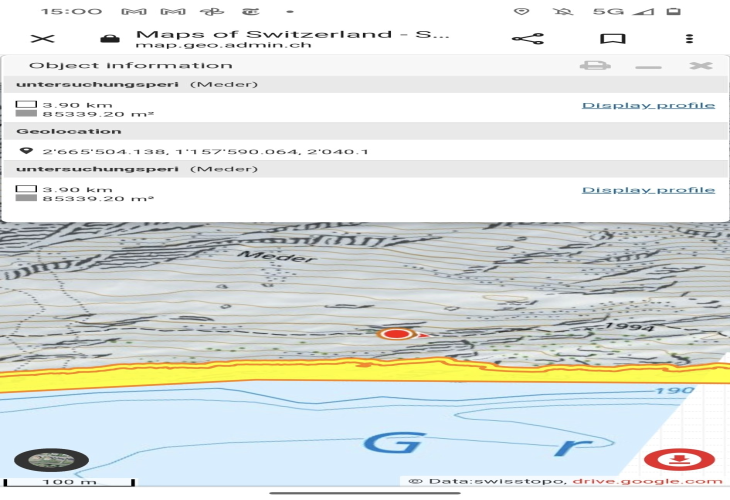
Task: Tap the lock icon for site security
Action: click(108, 39)
